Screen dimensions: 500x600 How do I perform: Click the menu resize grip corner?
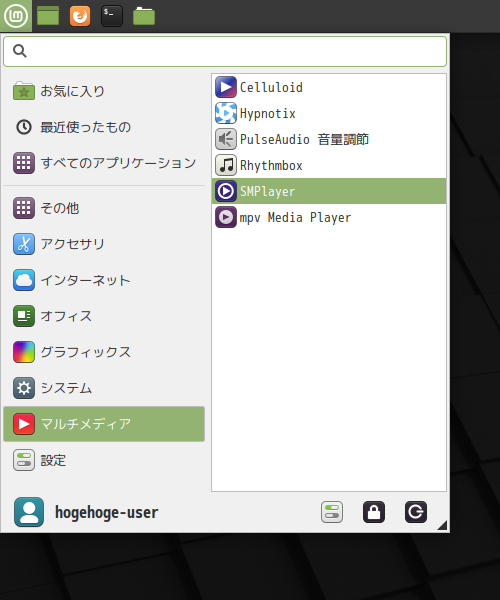click(443, 526)
